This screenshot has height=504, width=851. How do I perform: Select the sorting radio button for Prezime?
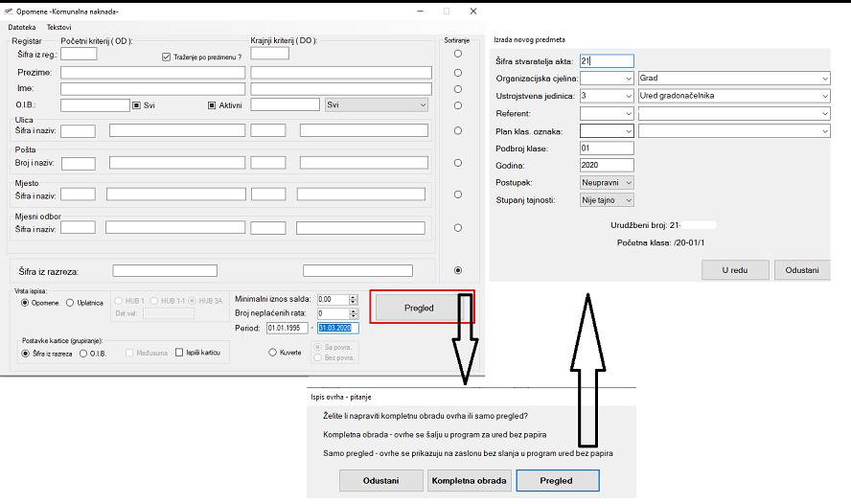click(x=457, y=71)
